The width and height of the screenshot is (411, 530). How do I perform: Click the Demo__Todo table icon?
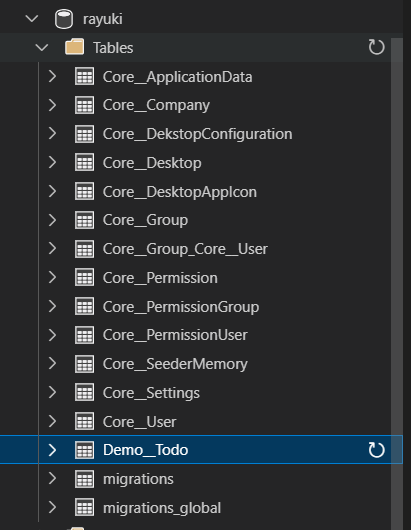coord(84,450)
